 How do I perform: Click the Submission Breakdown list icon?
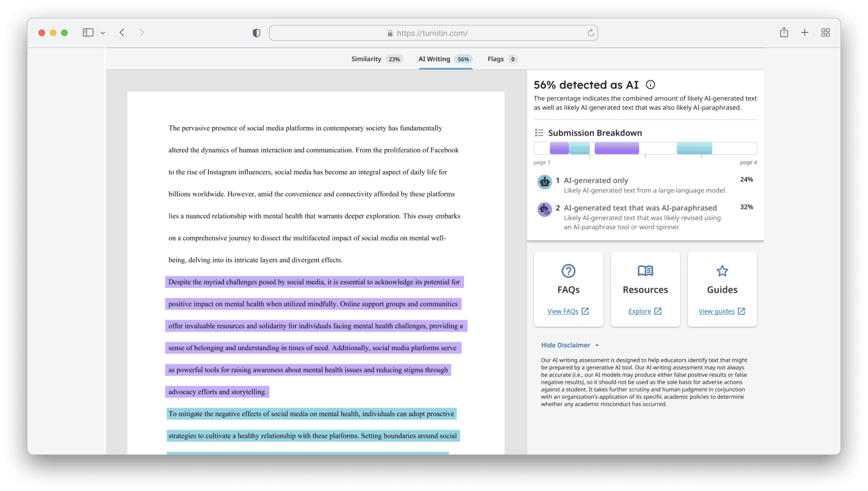point(539,133)
